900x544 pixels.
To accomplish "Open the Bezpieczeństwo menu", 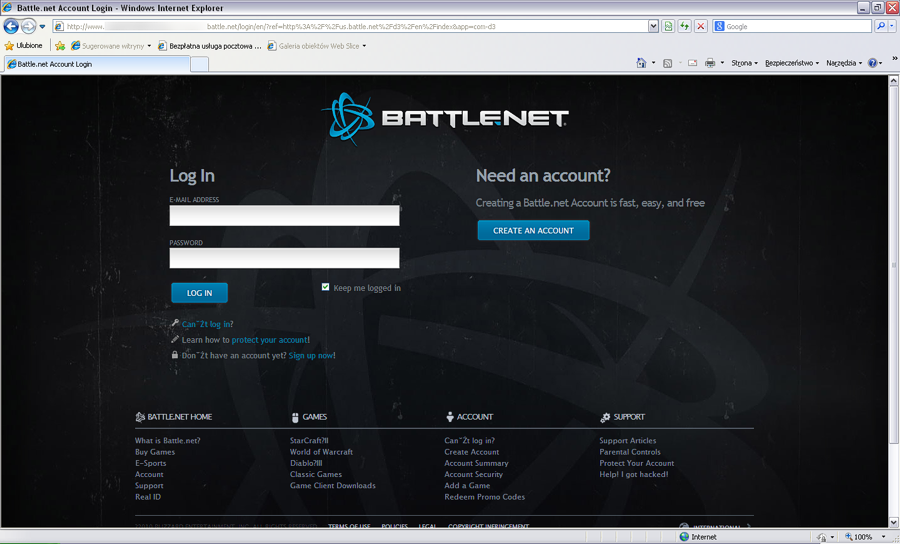I will [x=792, y=63].
